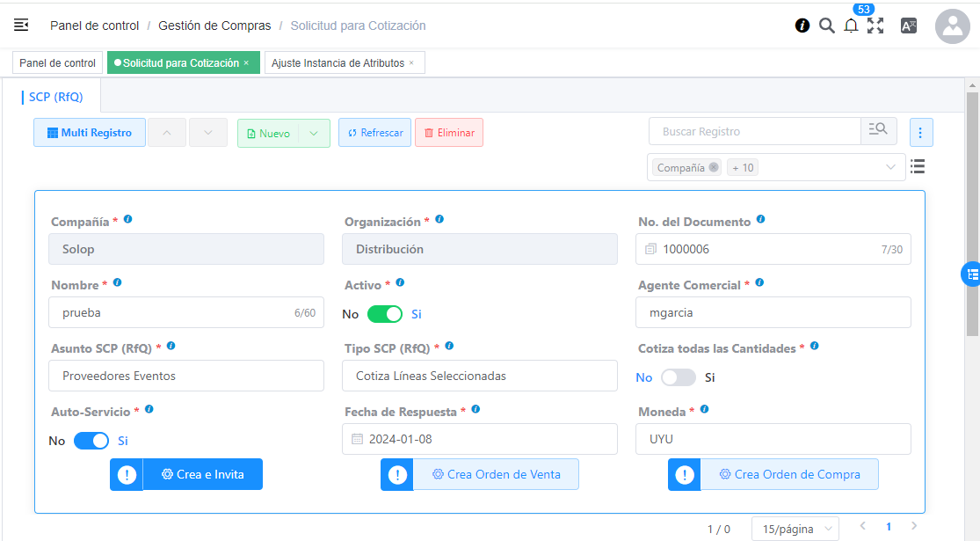The height and width of the screenshot is (541, 980).
Task: Open the user profile avatar
Action: pos(952,26)
